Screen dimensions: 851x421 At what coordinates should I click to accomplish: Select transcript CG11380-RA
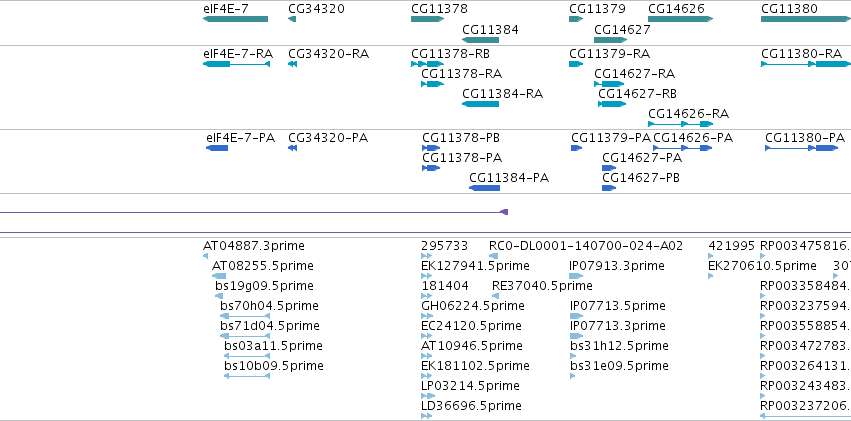[x=806, y=64]
